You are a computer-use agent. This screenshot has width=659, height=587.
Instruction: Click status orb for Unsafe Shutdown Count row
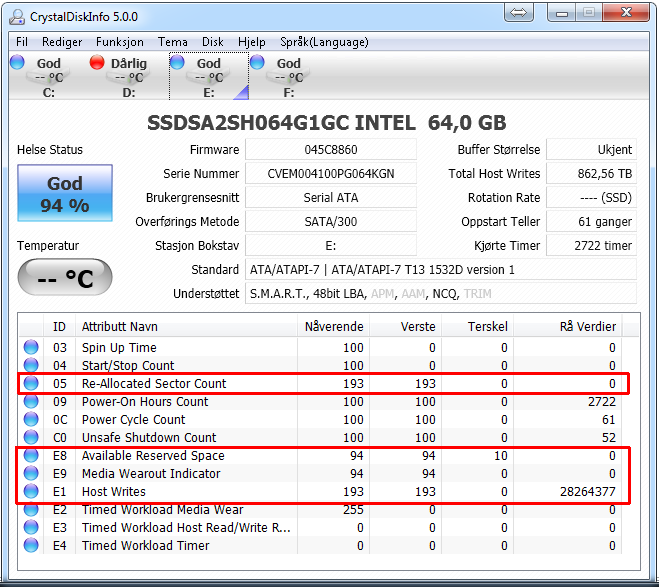coord(31,437)
